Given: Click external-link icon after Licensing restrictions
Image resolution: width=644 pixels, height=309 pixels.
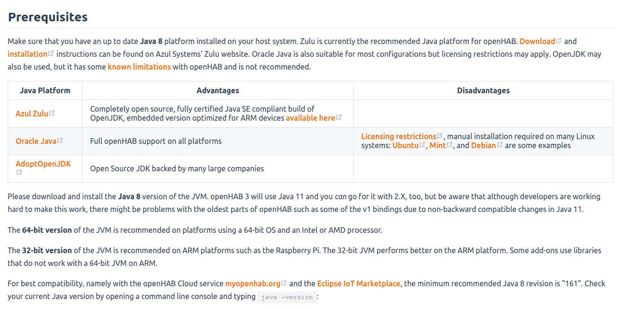Looking at the screenshot, I should (440, 136).
